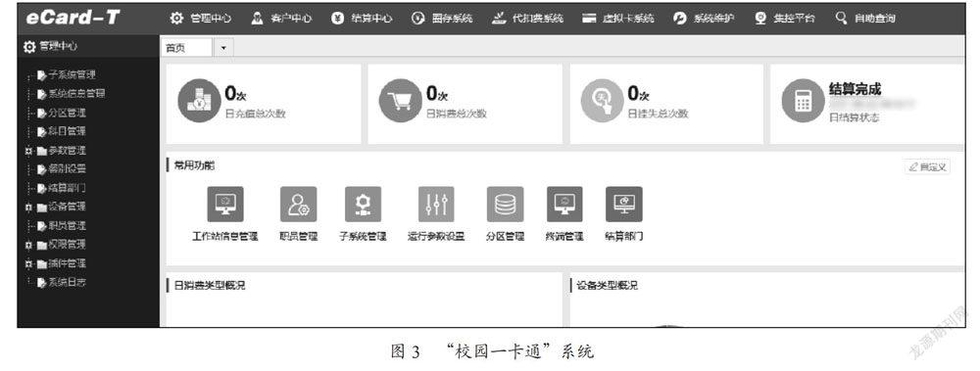The width and height of the screenshot is (980, 371).
Task: Click the eCard-T logo
Action: pos(73,18)
